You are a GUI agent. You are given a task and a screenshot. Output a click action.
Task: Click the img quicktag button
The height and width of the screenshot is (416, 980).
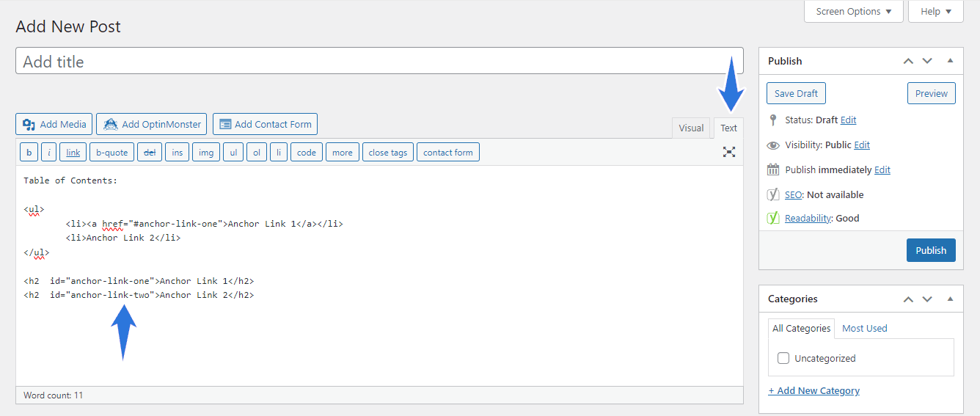point(206,153)
